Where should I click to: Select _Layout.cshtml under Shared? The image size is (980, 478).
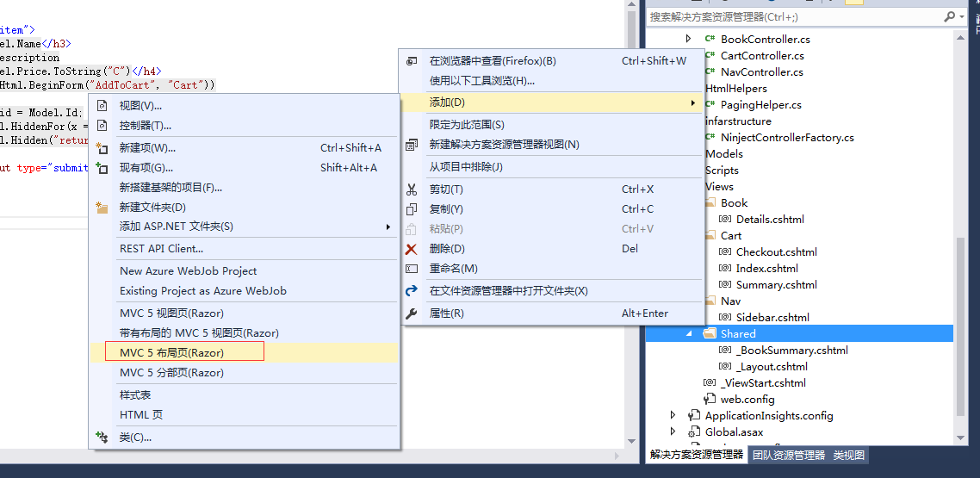pos(772,366)
